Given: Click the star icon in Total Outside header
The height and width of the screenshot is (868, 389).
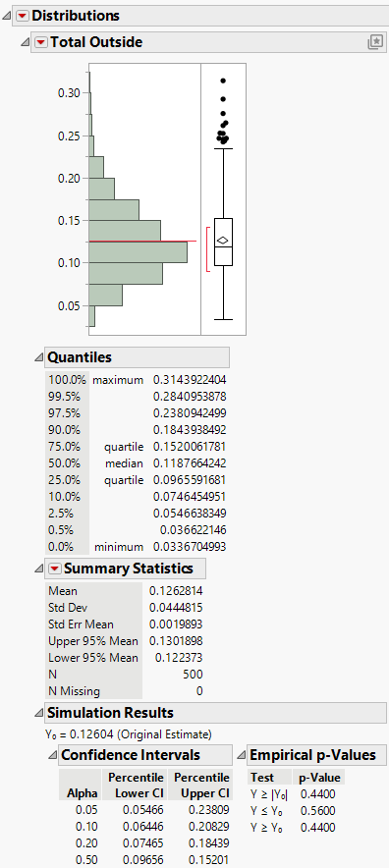Looking at the screenshot, I should click(375, 42).
